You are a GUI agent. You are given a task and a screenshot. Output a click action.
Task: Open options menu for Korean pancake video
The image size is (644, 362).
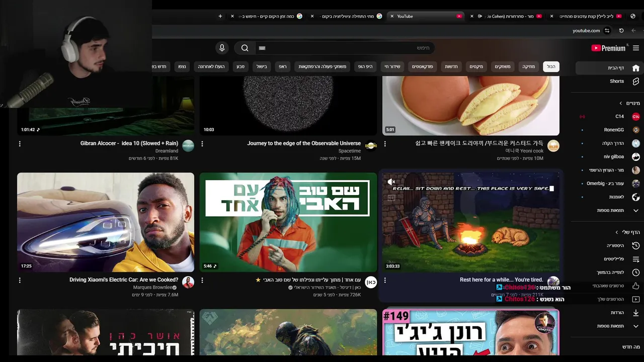point(385,144)
